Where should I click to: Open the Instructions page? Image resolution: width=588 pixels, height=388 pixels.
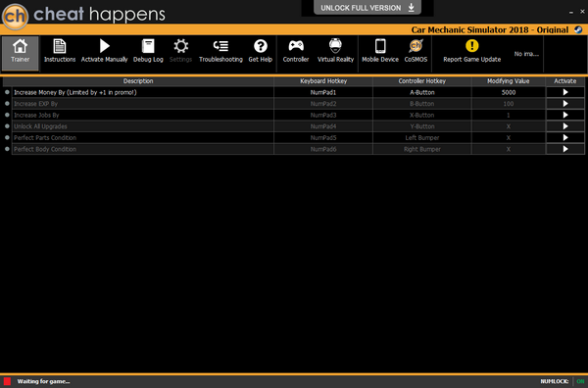(x=60, y=51)
